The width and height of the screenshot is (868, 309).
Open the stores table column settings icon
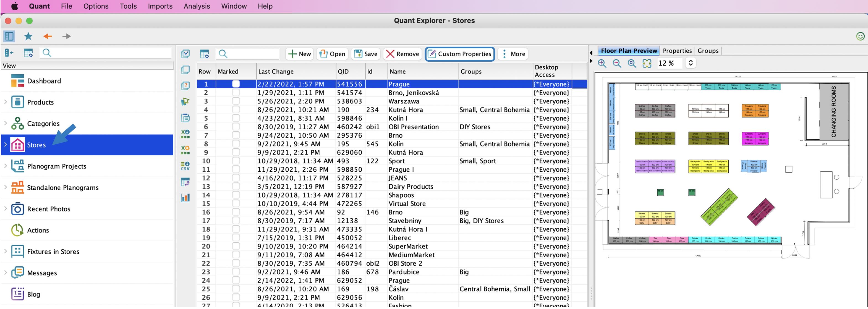click(x=205, y=54)
